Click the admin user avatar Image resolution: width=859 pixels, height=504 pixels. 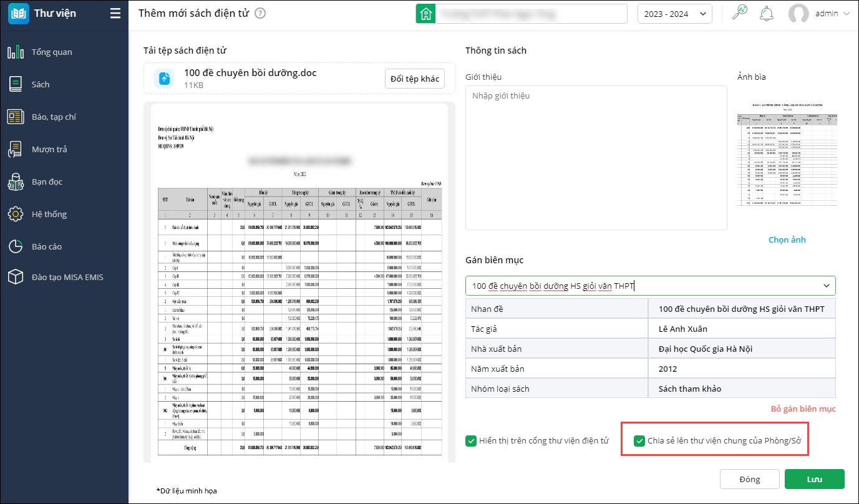[x=798, y=14]
